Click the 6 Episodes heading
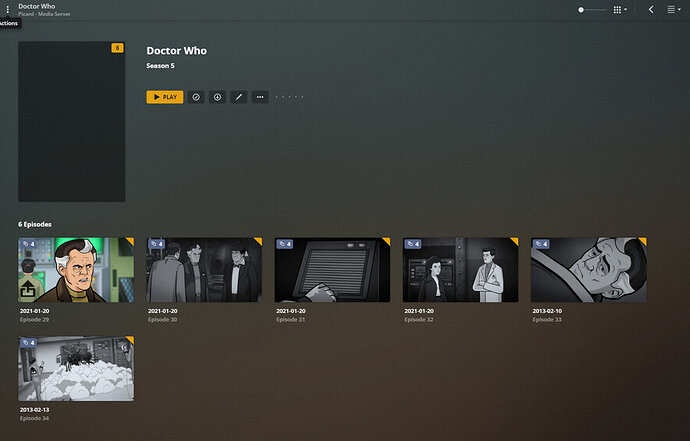 point(35,224)
